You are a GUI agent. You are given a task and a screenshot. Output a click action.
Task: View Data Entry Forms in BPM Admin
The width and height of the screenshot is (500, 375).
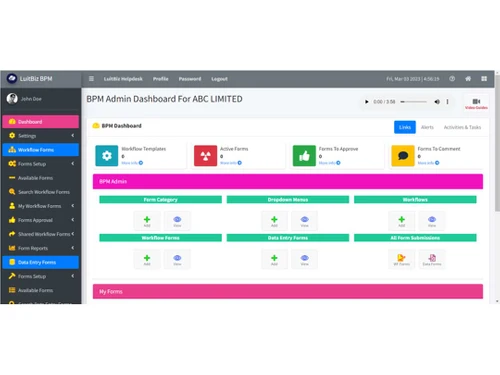[x=305, y=259]
